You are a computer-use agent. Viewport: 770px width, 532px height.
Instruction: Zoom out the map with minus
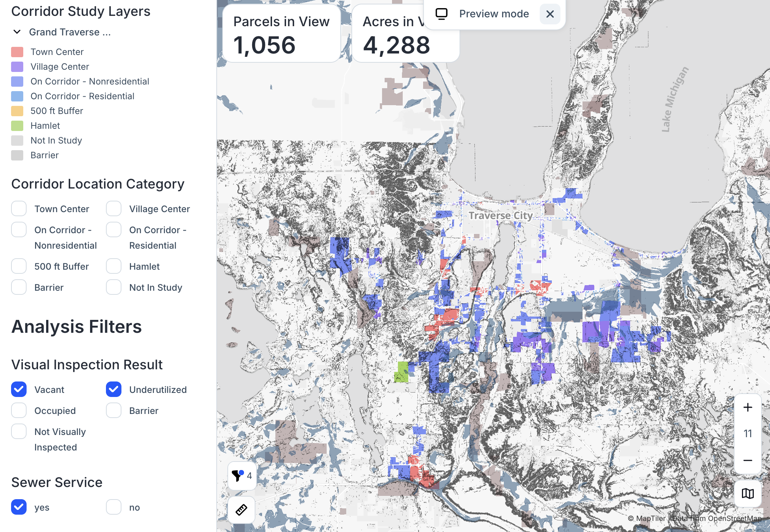(747, 460)
